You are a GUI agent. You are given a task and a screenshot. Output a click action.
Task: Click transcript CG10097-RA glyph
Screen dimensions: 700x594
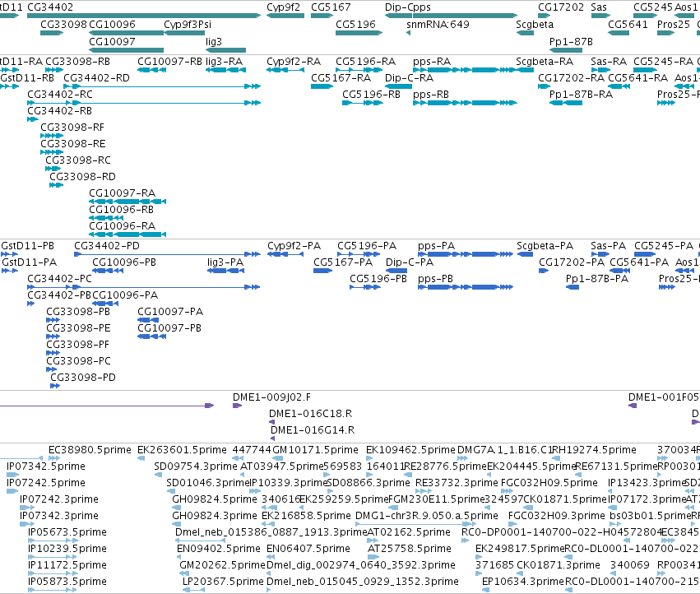pos(127,202)
